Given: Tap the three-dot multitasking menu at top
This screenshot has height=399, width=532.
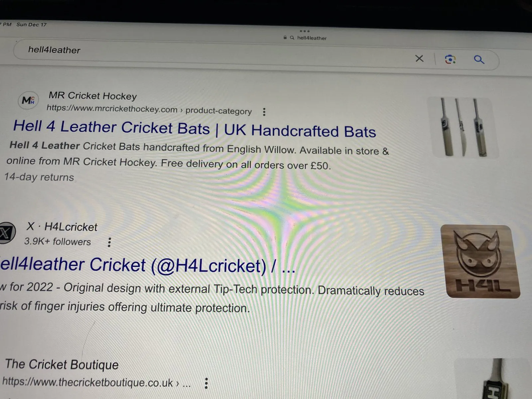Looking at the screenshot, I should [x=305, y=31].
